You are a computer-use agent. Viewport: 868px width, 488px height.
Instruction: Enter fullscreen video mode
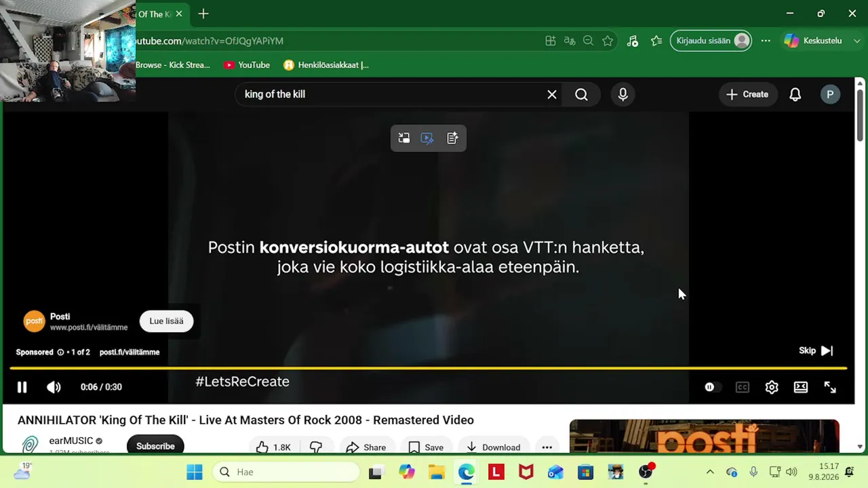pyautogui.click(x=830, y=387)
